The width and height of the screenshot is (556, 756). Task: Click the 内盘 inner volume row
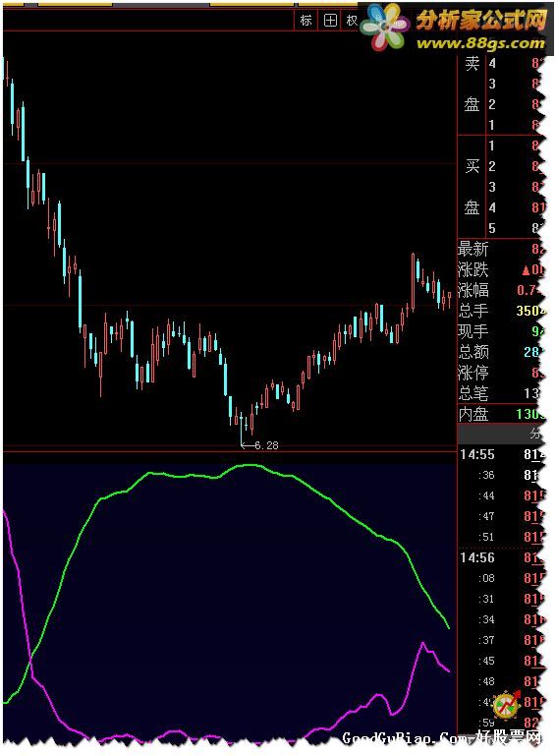501,414
